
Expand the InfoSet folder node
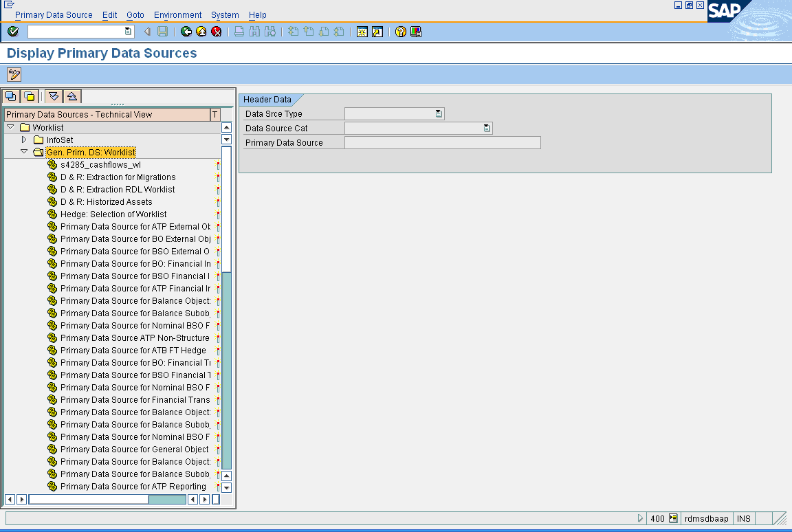[23, 140]
